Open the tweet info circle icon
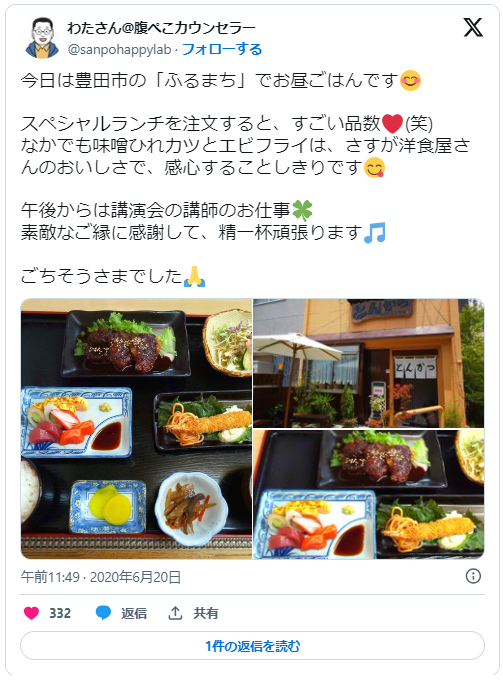This screenshot has height=687, width=503. click(473, 576)
